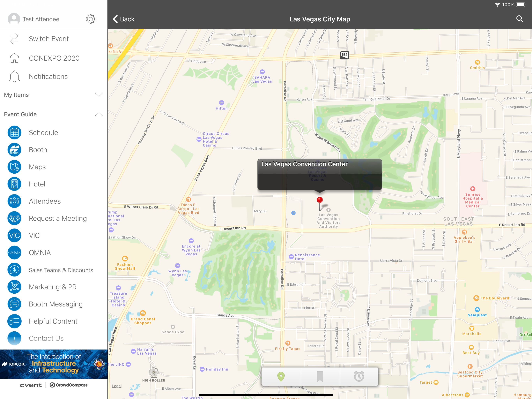Open the Attendees people icon
The image size is (532, 399).
(14, 201)
